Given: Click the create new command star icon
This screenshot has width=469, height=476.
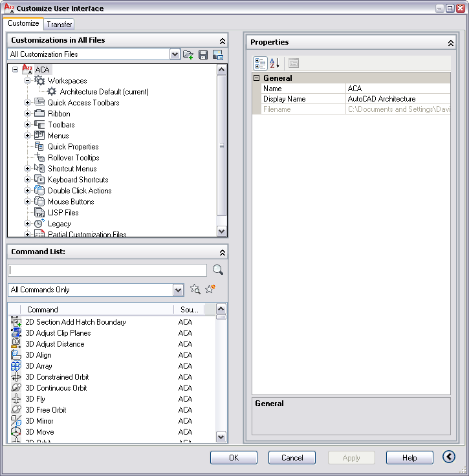Looking at the screenshot, I should [x=210, y=288].
